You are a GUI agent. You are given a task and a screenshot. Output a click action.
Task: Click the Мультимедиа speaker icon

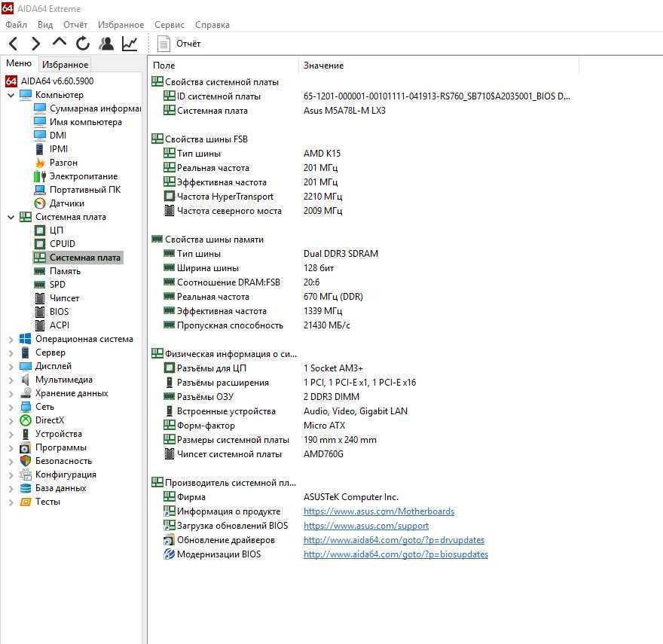click(x=26, y=380)
